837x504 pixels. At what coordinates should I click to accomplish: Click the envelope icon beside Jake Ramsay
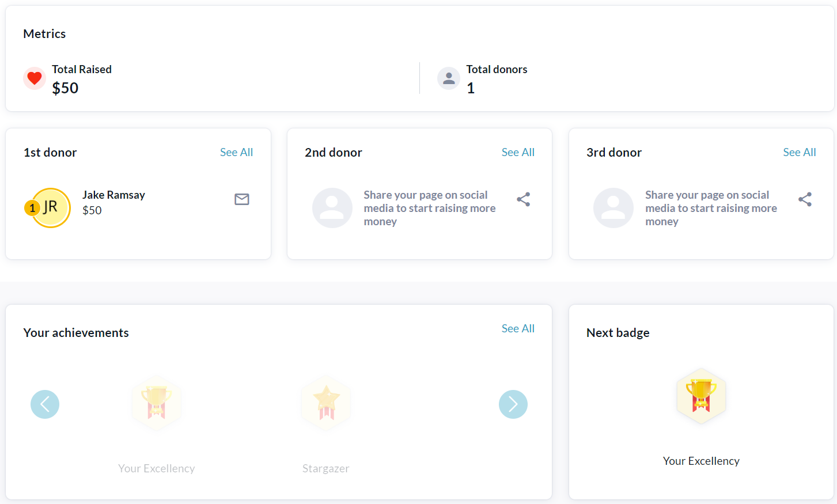(x=242, y=199)
